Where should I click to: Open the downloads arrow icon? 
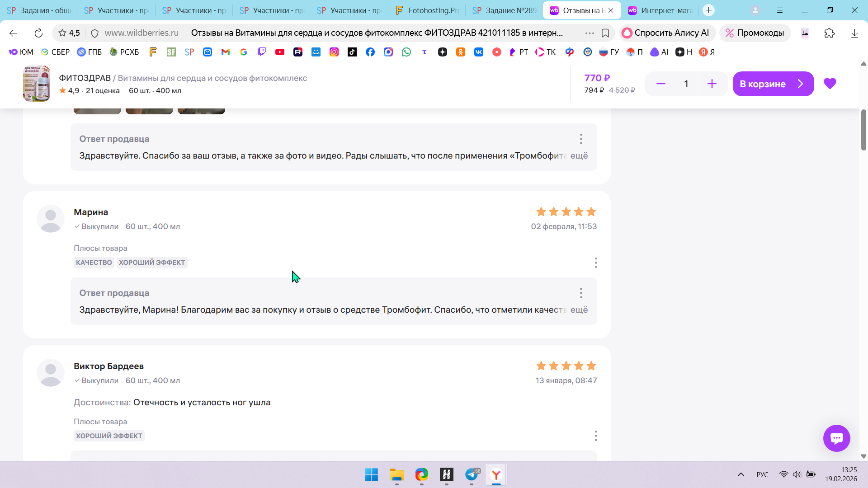coord(854,33)
